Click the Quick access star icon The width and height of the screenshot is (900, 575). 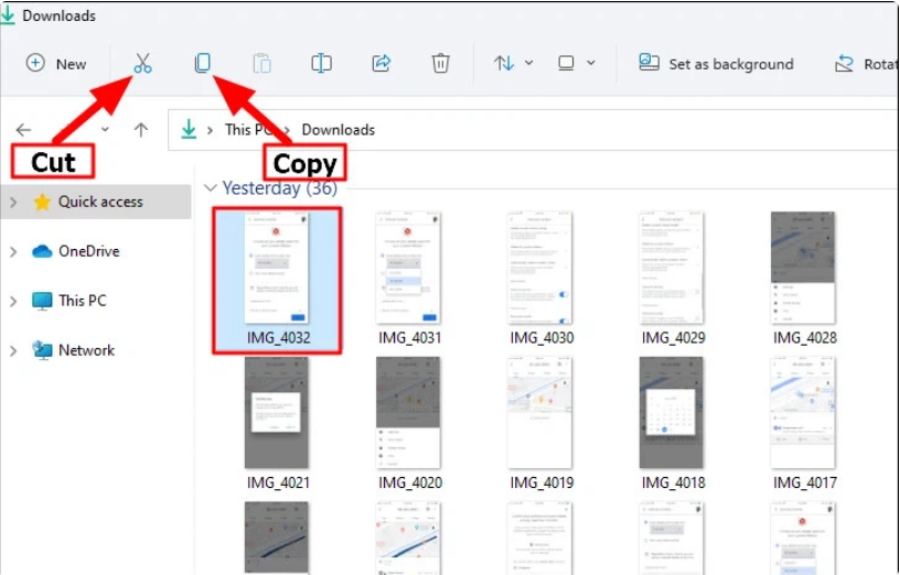click(42, 202)
